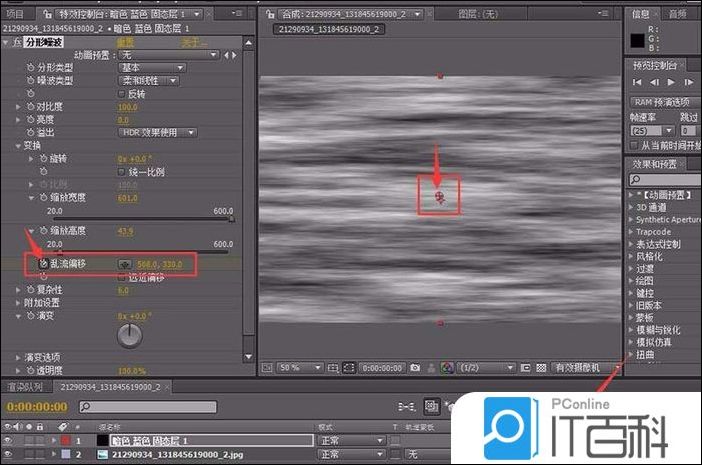Screen dimensions: 702x465
Task: Click the stopwatch for 亮度
Action: pyautogui.click(x=30, y=119)
